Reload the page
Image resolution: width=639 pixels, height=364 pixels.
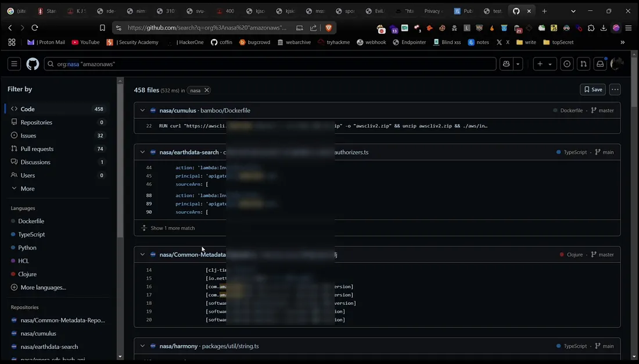tap(35, 28)
